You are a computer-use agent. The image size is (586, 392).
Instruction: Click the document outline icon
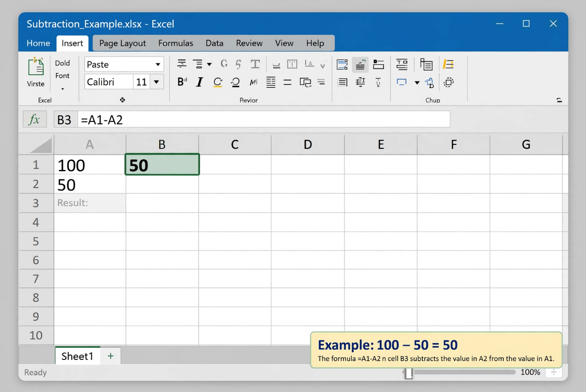pos(426,64)
